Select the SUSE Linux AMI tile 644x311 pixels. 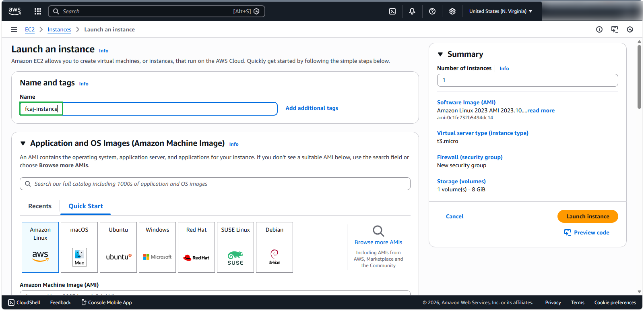point(235,247)
